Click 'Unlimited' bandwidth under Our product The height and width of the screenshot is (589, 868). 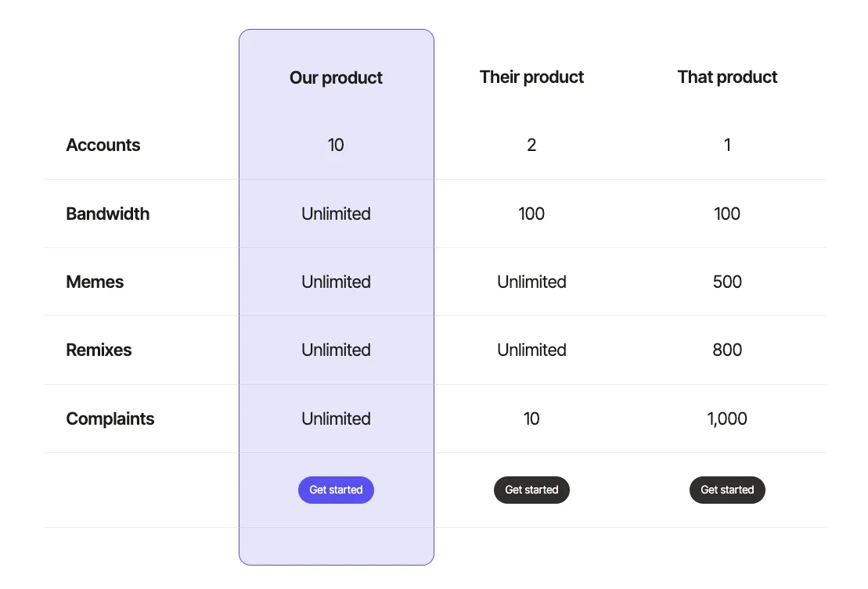336,214
